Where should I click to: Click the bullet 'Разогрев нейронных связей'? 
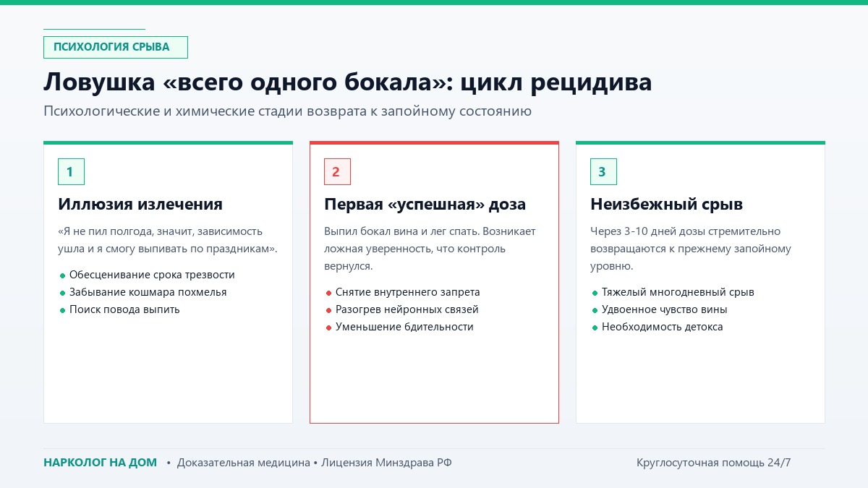[407, 309]
